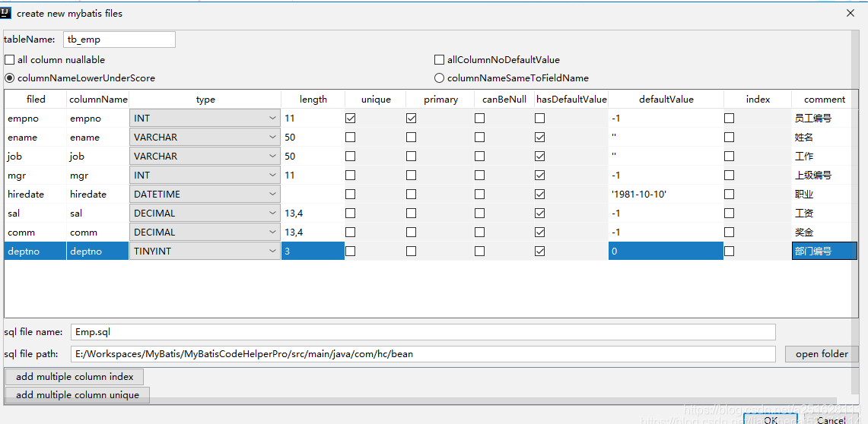Image resolution: width=868 pixels, height=424 pixels.
Task: Select the columnNameSameToFieldName radio button
Action: [439, 78]
